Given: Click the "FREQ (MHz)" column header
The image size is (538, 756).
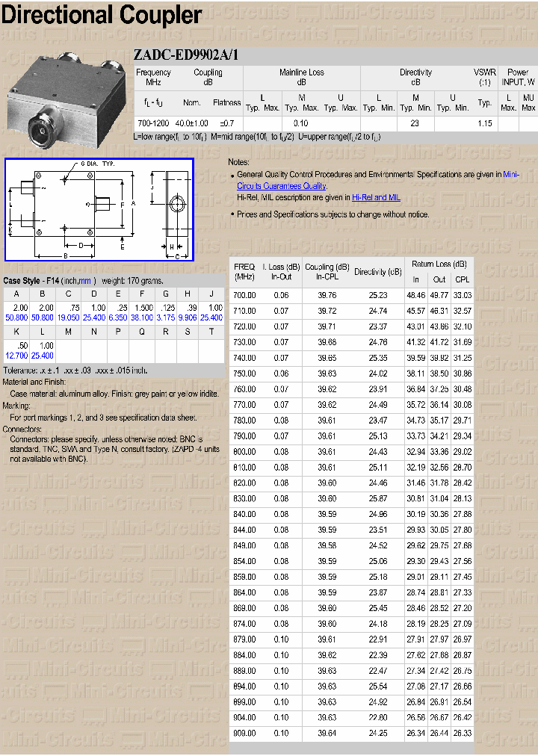Looking at the screenshot, I should point(244,271).
